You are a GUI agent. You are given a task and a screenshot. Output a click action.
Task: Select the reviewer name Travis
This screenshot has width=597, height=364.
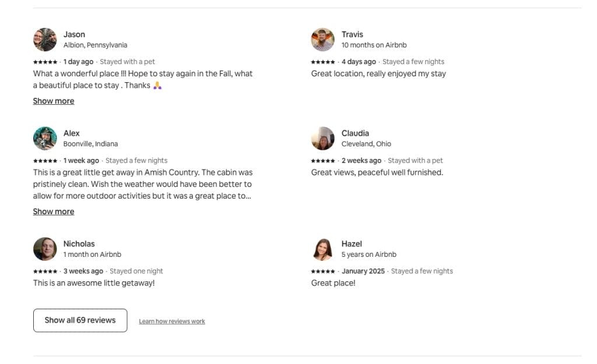tap(352, 34)
